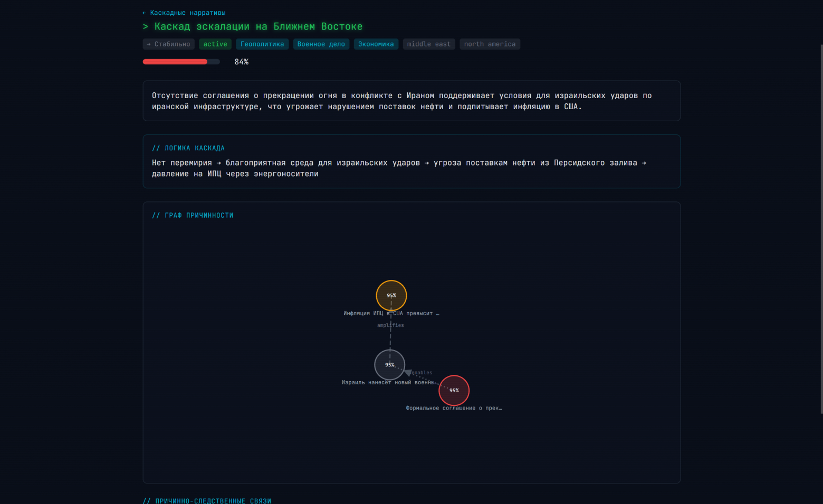Image resolution: width=823 pixels, height=504 pixels.
Task: Select the north america region tag
Action: 490,44
